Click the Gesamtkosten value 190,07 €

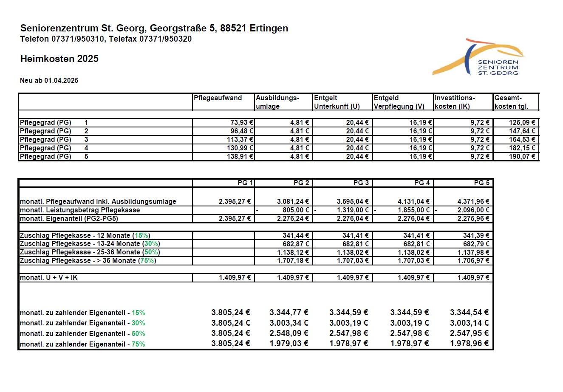coord(522,157)
